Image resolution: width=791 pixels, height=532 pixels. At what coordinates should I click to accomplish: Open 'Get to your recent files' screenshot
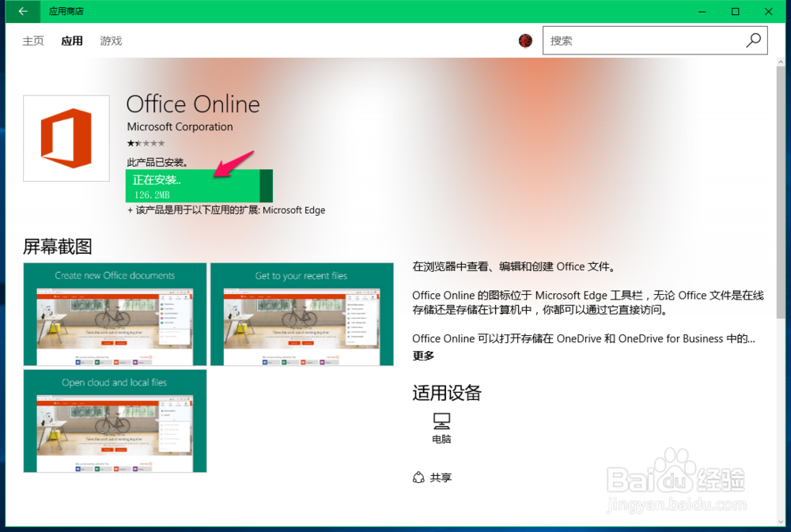pos(301,314)
